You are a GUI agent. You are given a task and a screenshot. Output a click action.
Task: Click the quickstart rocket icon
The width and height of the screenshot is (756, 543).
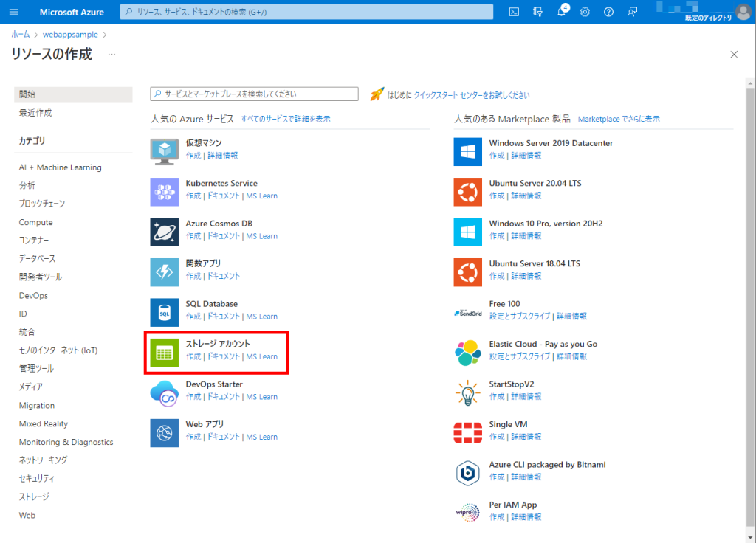(x=377, y=94)
